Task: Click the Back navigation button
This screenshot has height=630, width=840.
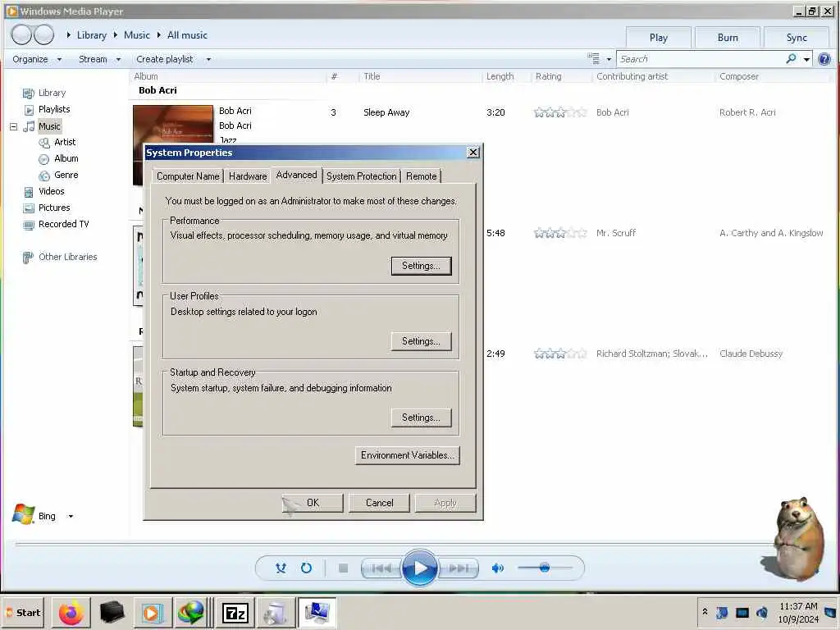Action: [x=21, y=34]
